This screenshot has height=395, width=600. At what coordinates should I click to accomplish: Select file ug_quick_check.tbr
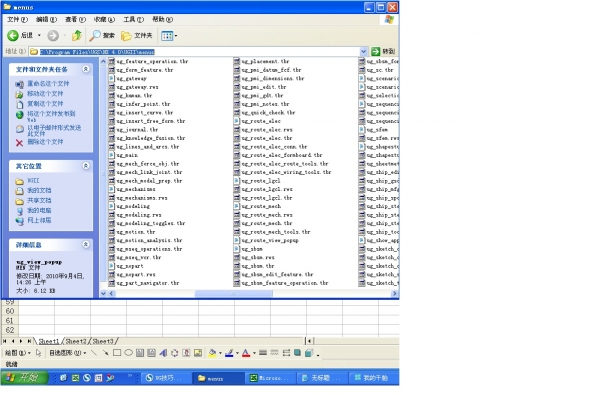[x=268, y=113]
